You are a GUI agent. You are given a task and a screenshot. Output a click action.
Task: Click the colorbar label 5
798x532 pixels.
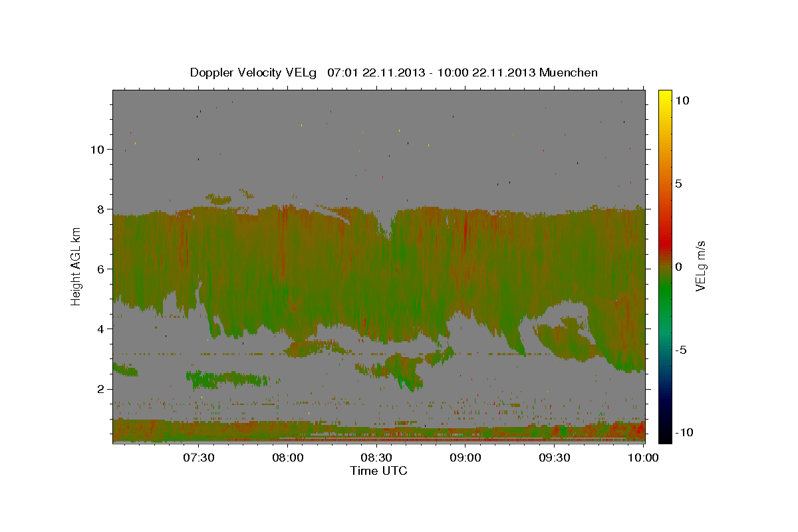pyautogui.click(x=678, y=184)
